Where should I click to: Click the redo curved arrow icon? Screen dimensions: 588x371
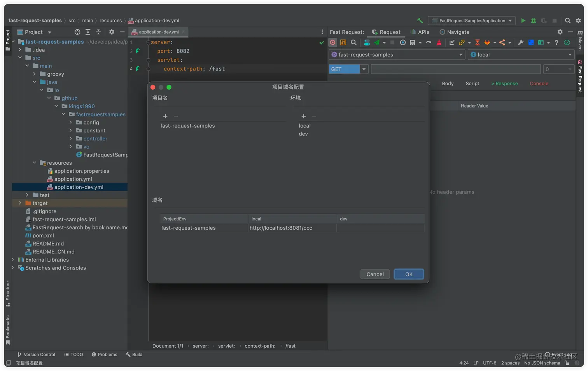tap(429, 42)
